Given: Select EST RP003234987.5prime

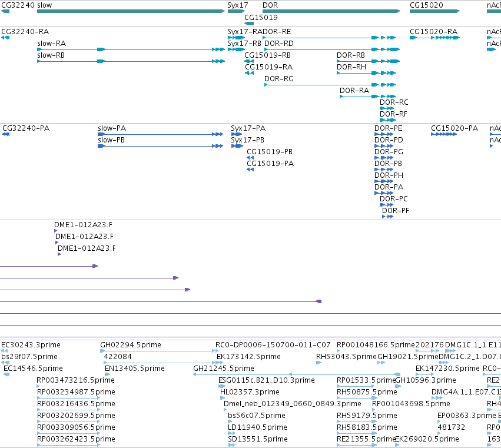Looking at the screenshot, I should (76, 392).
